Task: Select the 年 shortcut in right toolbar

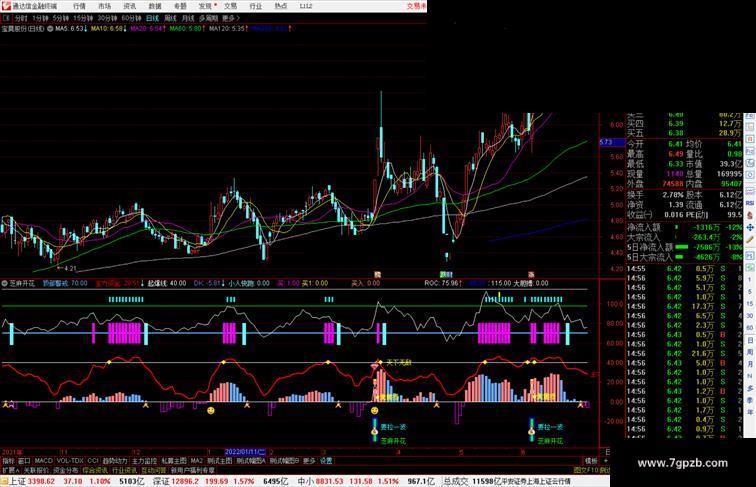Action: pyautogui.click(x=750, y=412)
